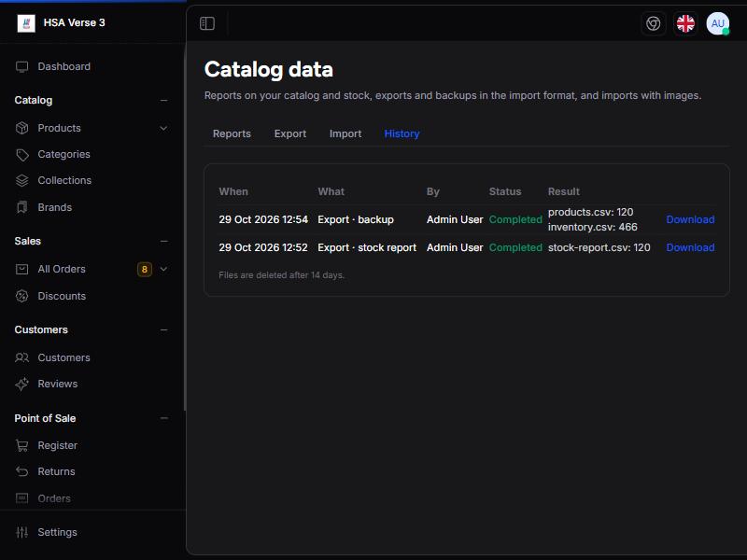Open Brands via its bookmark icon
The height and width of the screenshot is (560, 747).
pyautogui.click(x=21, y=207)
